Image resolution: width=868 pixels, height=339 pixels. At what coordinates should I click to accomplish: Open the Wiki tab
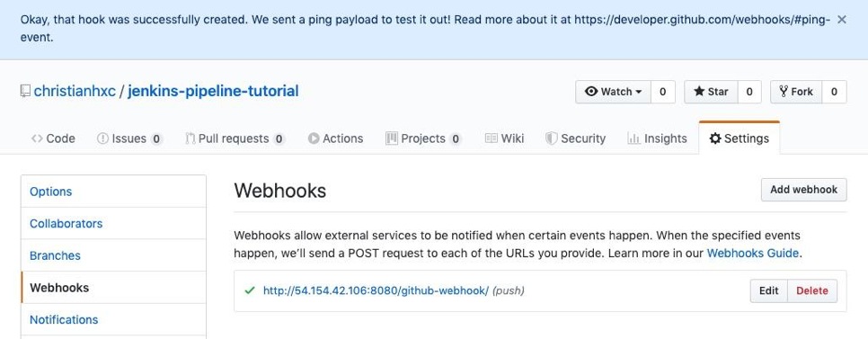[x=504, y=138]
